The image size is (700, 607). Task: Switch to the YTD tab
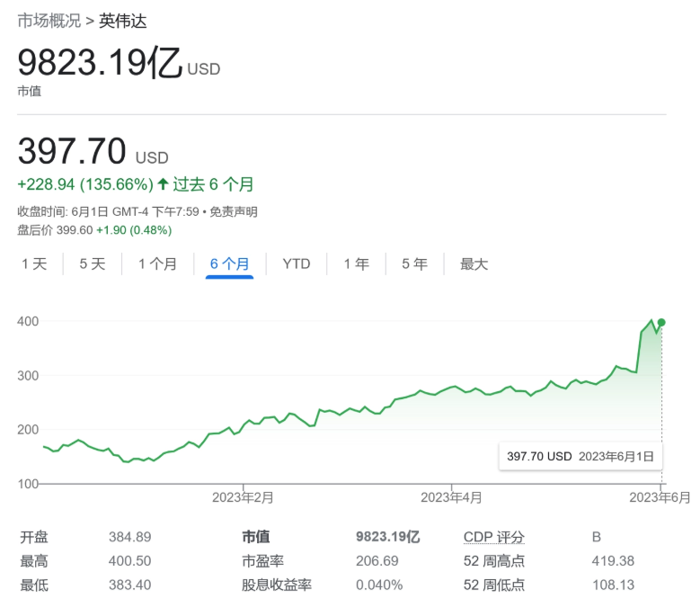297,264
